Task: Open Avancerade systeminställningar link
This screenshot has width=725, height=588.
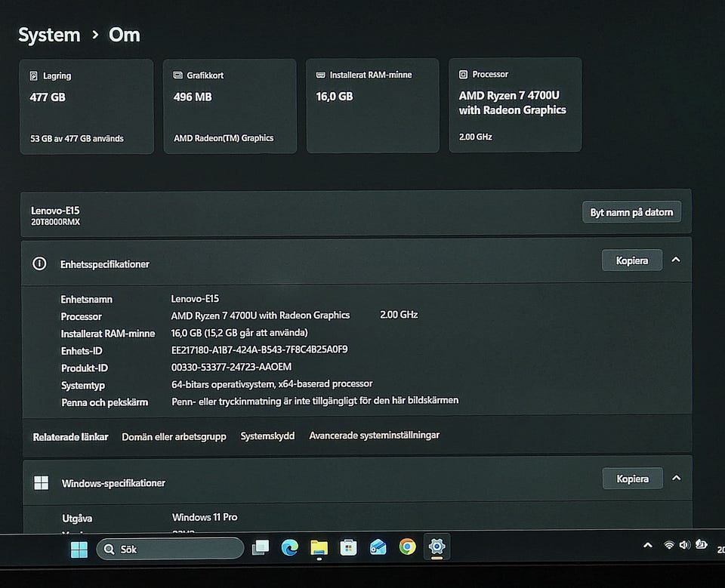Action: pyautogui.click(x=374, y=435)
